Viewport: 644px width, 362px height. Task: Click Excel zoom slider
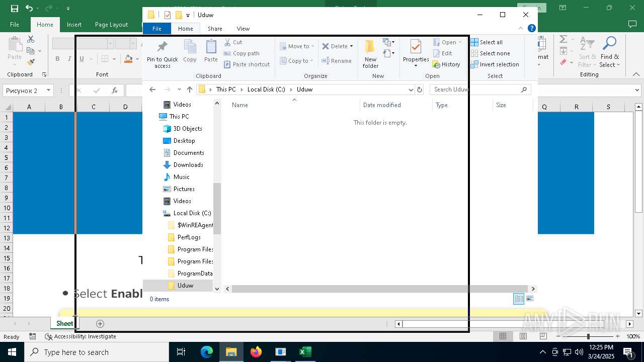coord(588,336)
